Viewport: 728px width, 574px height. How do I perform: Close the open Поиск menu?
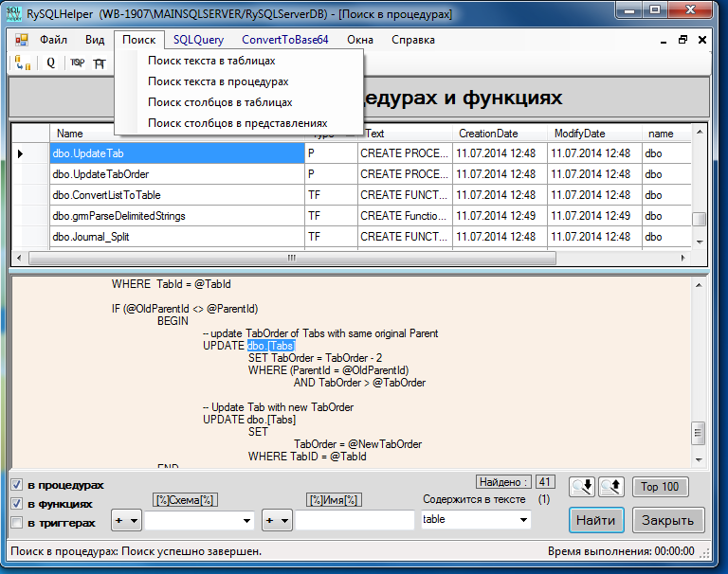(138, 40)
